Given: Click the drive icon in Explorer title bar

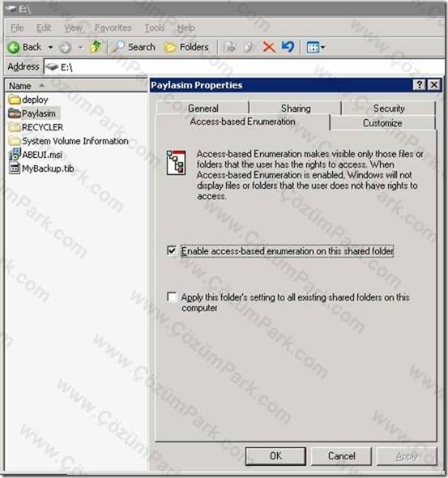Looking at the screenshot, I should pos(11,9).
